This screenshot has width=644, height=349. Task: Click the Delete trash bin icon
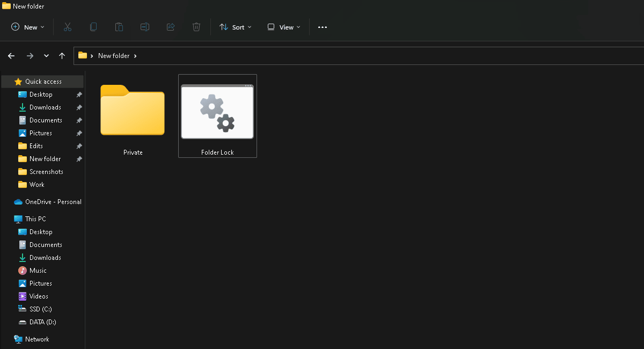pos(196,27)
